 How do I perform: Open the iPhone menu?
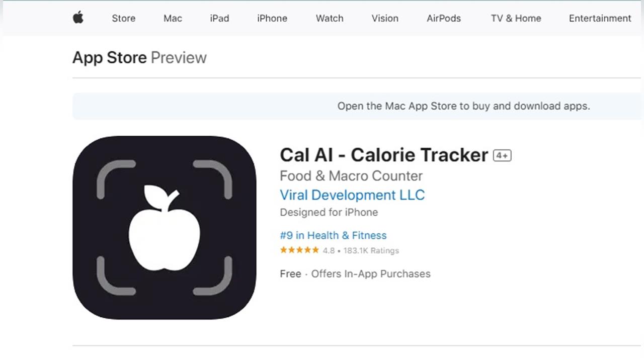(x=272, y=18)
